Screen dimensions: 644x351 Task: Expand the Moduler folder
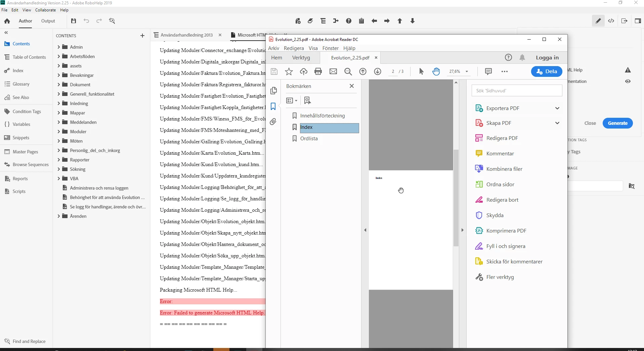pos(59,132)
